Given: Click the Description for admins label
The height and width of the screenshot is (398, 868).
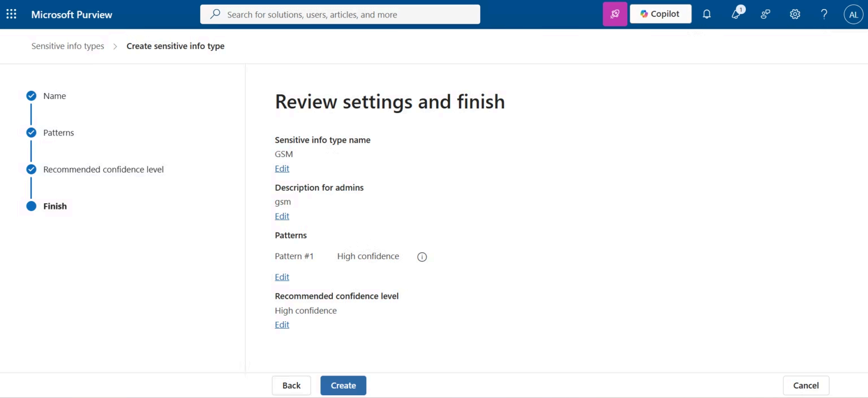Looking at the screenshot, I should pyautogui.click(x=319, y=187).
